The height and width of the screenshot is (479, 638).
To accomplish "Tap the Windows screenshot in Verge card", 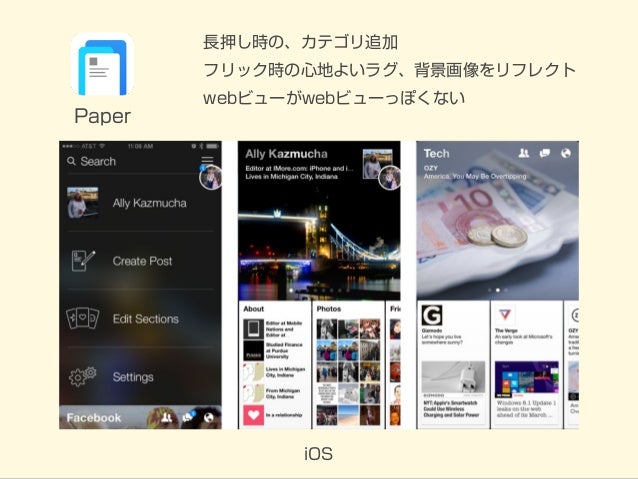I will [527, 379].
